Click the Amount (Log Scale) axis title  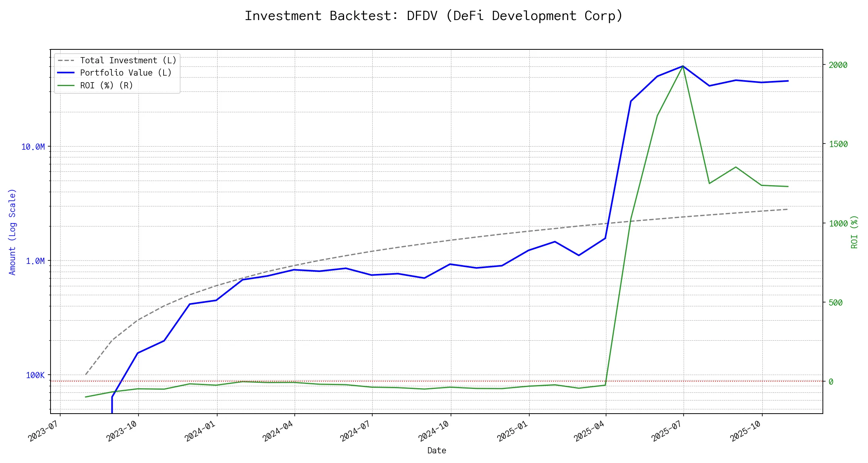(12, 232)
